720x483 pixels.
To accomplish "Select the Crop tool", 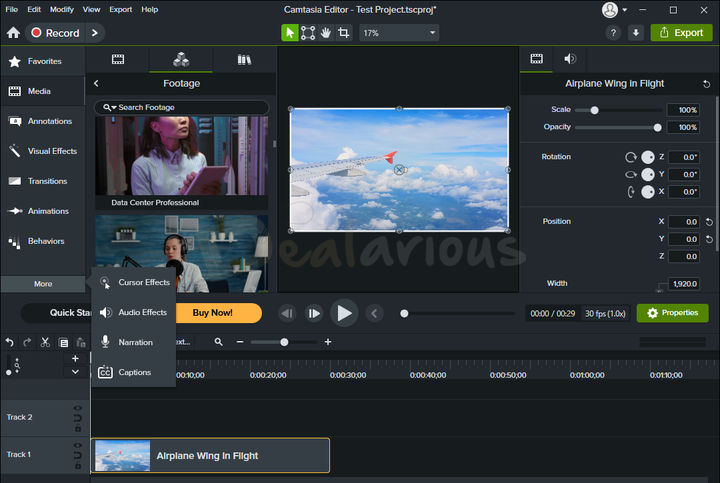I will 343,33.
